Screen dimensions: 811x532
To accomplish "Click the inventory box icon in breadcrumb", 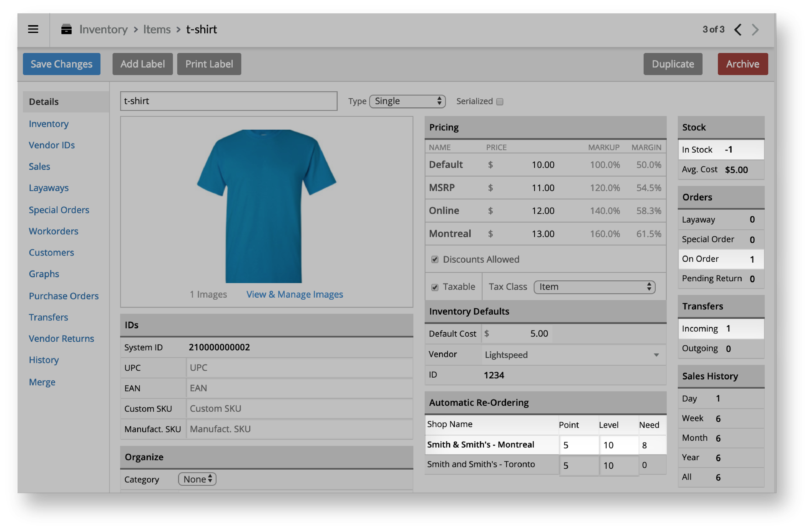I will (x=67, y=29).
